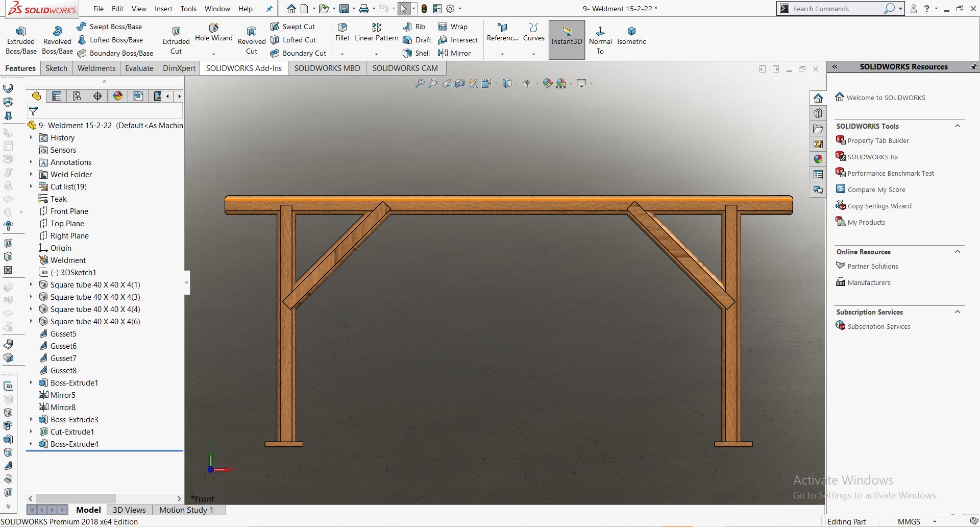This screenshot has height=527, width=980.
Task: Click the Lofted Cut tool
Action: [x=293, y=40]
